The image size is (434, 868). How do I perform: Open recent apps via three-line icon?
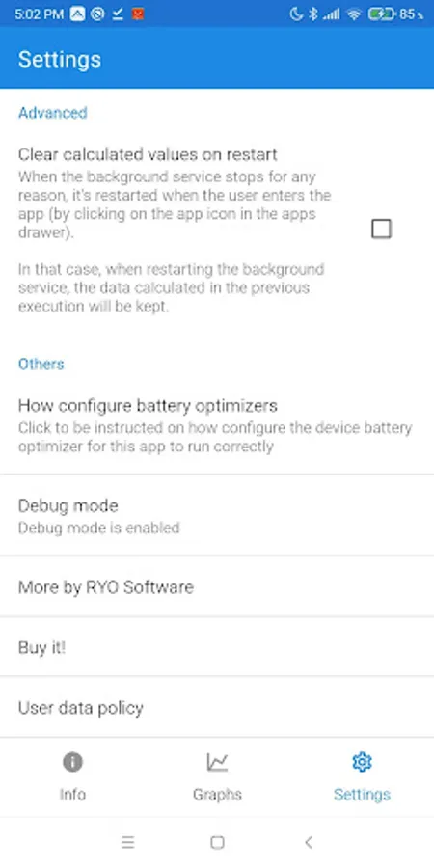click(128, 843)
